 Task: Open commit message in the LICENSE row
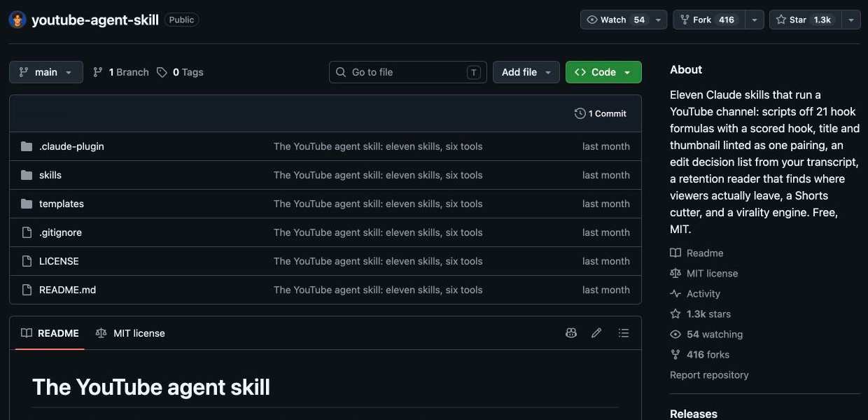click(378, 261)
